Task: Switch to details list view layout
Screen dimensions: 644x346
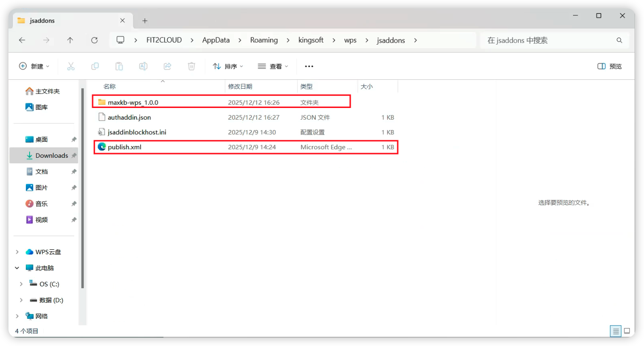Action: tap(616, 331)
